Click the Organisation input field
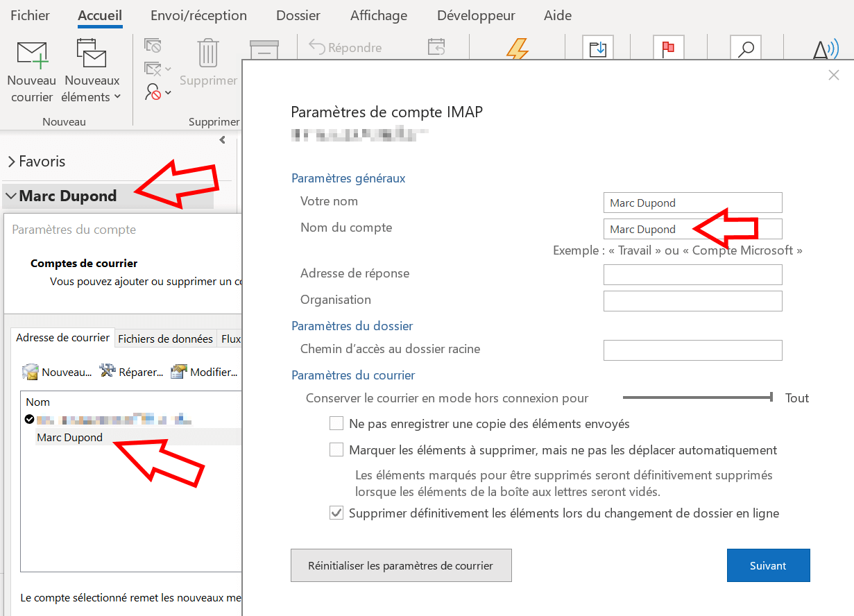The height and width of the screenshot is (616, 854). click(692, 300)
